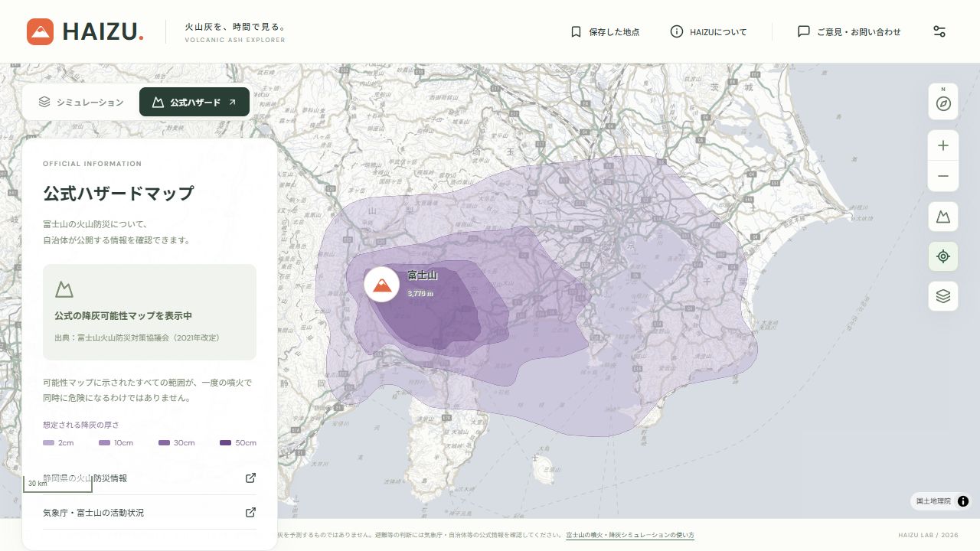
Task: Switch to シミュレーション tab
Action: pyautogui.click(x=80, y=102)
